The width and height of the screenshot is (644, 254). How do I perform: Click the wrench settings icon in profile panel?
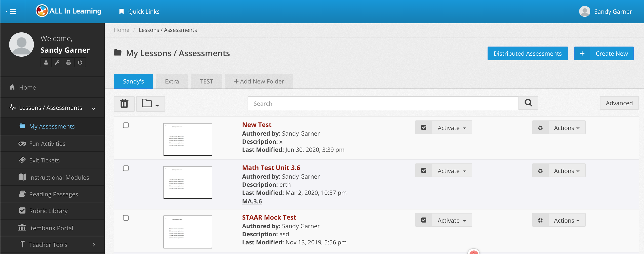point(57,62)
